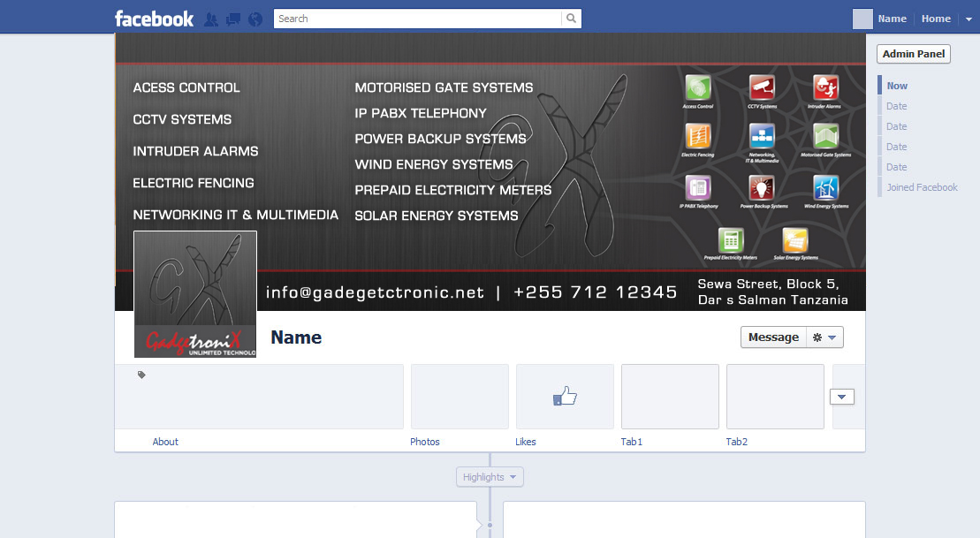Click the page title Name heading
This screenshot has height=538, width=980.
pos(296,337)
